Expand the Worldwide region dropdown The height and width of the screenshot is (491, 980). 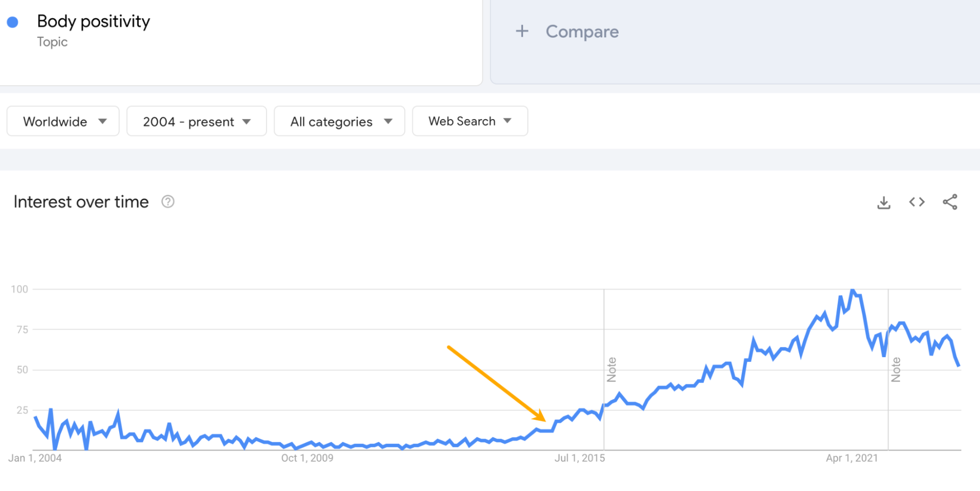click(63, 121)
